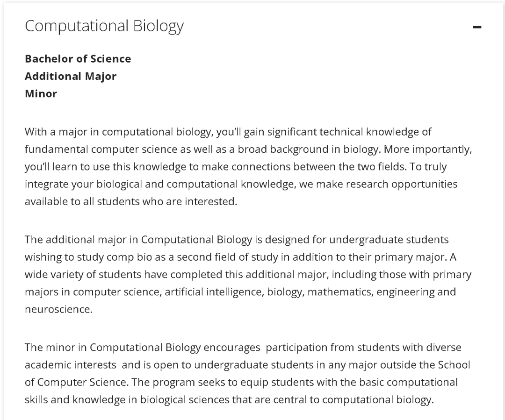Select the Additional Major label
Viewport: 505px width, 420px height.
[x=71, y=76]
